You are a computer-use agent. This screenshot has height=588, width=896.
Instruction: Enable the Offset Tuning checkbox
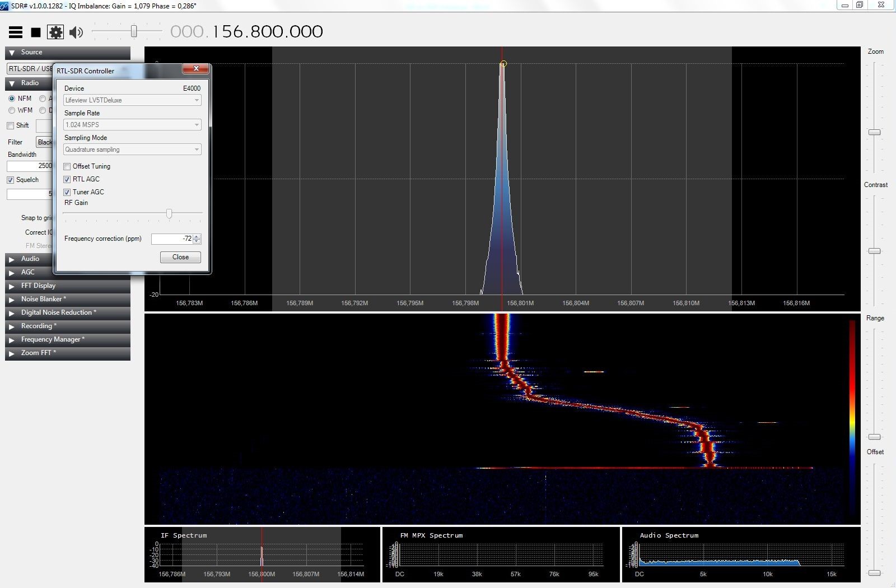67,167
